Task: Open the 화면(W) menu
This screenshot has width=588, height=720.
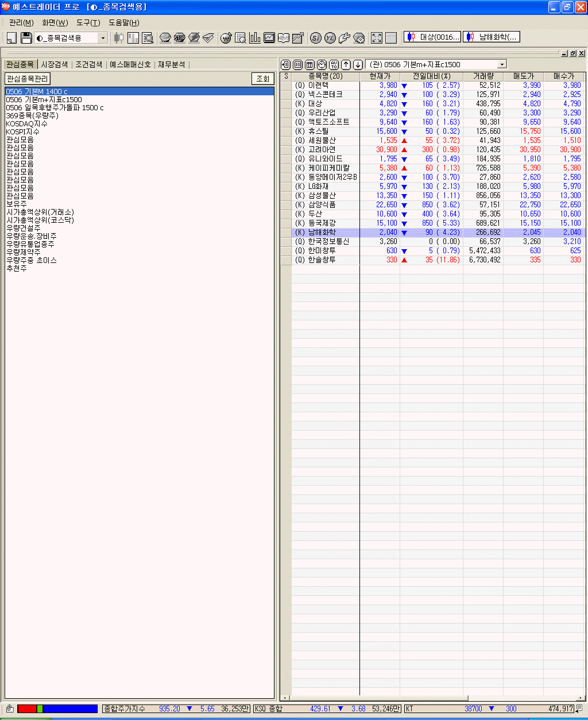Action: click(55, 22)
